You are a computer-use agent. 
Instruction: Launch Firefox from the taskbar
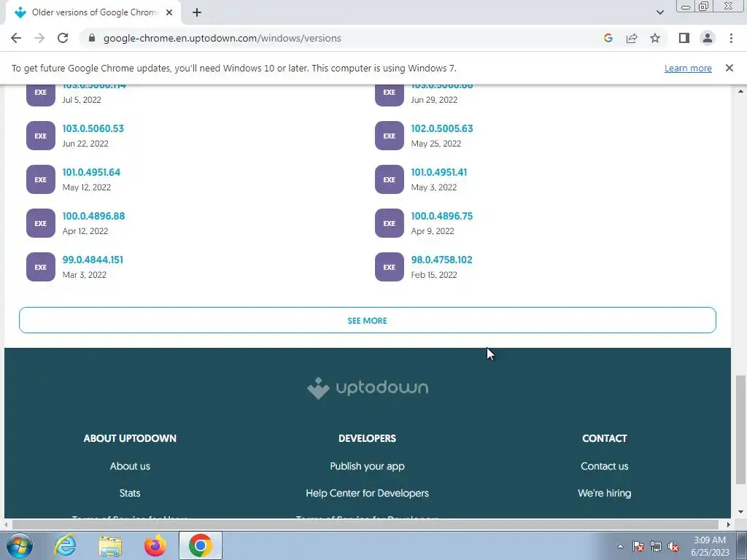point(155,545)
